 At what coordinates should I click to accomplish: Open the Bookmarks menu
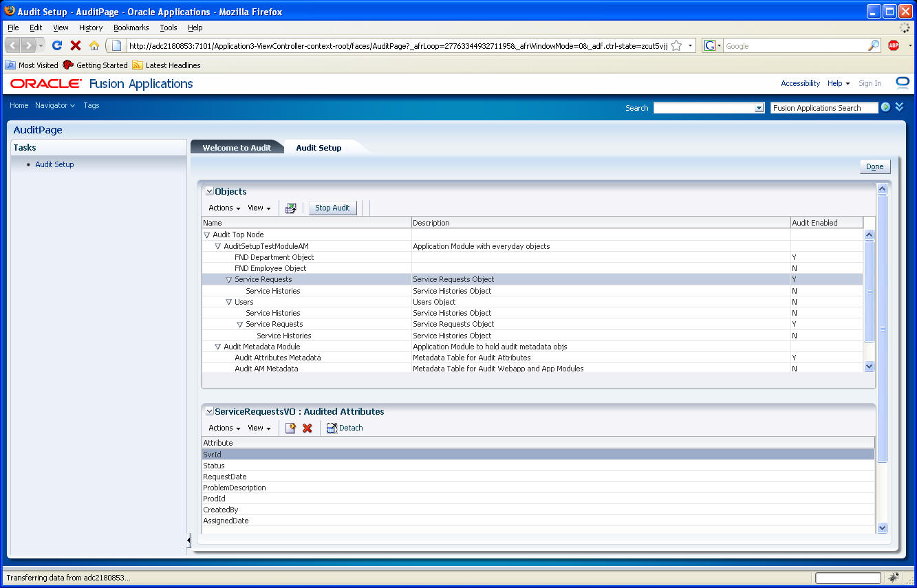[131, 28]
